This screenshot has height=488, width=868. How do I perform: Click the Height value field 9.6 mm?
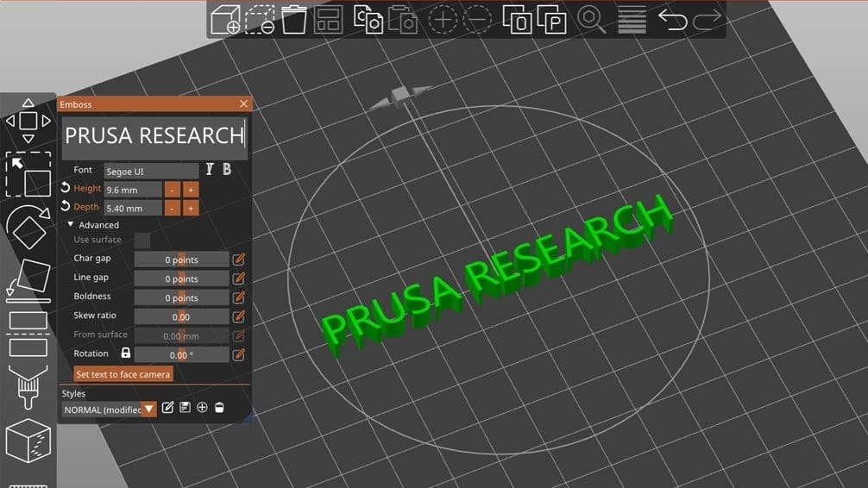133,190
